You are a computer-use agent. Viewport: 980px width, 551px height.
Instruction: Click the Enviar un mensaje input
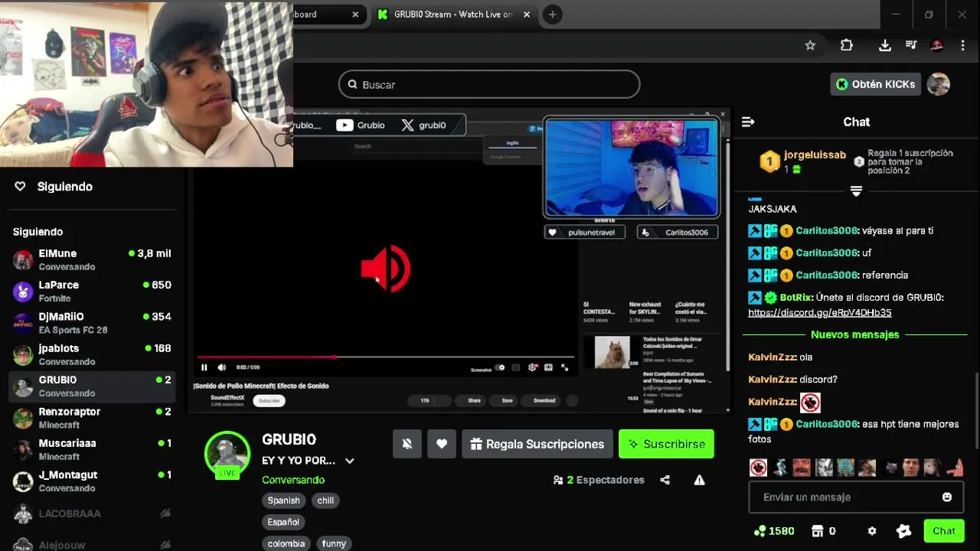pyautogui.click(x=855, y=497)
